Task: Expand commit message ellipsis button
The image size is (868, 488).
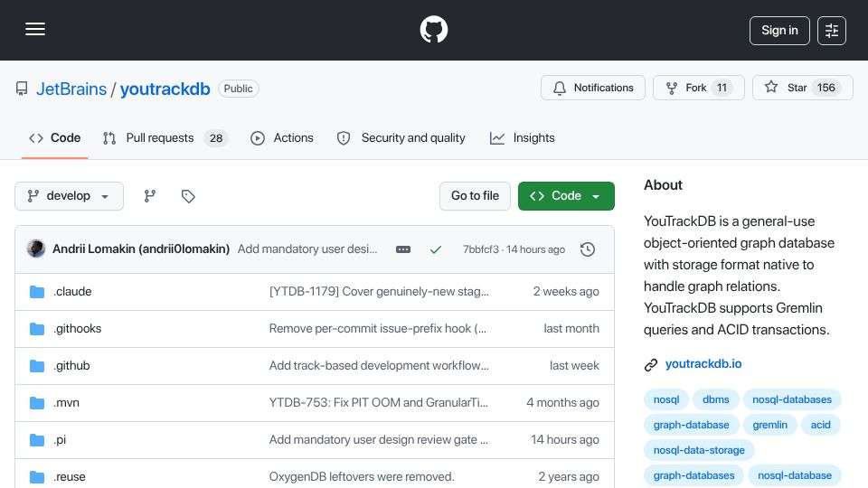Action: 403,249
